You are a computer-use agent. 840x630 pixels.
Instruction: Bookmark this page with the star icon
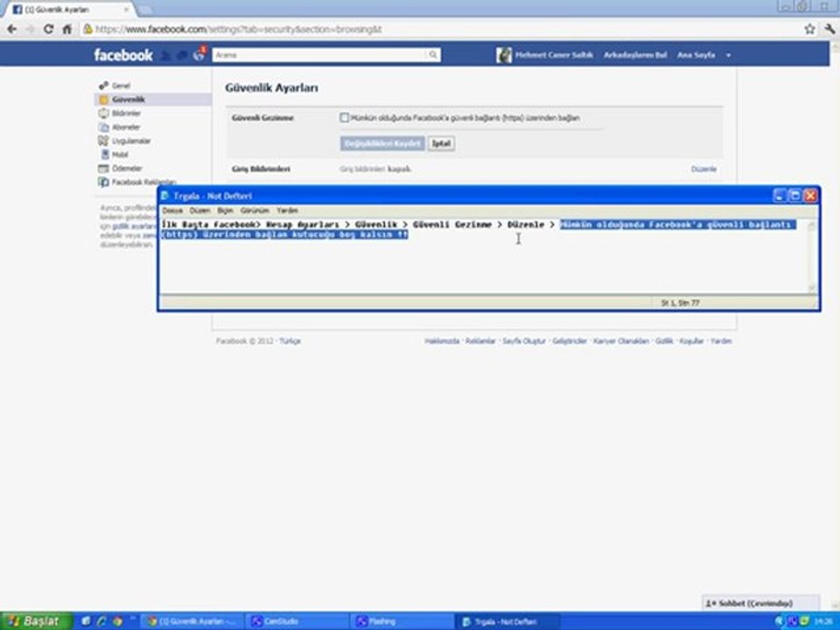tap(809, 30)
